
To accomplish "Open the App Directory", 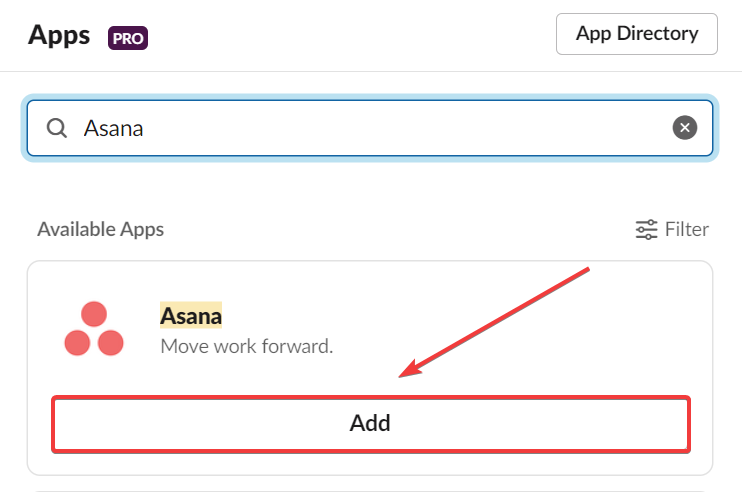I will click(x=636, y=34).
